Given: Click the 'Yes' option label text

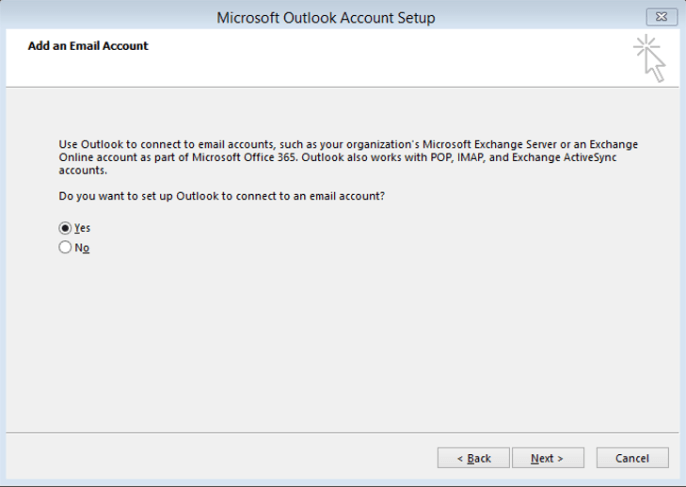Looking at the screenshot, I should (x=82, y=228).
